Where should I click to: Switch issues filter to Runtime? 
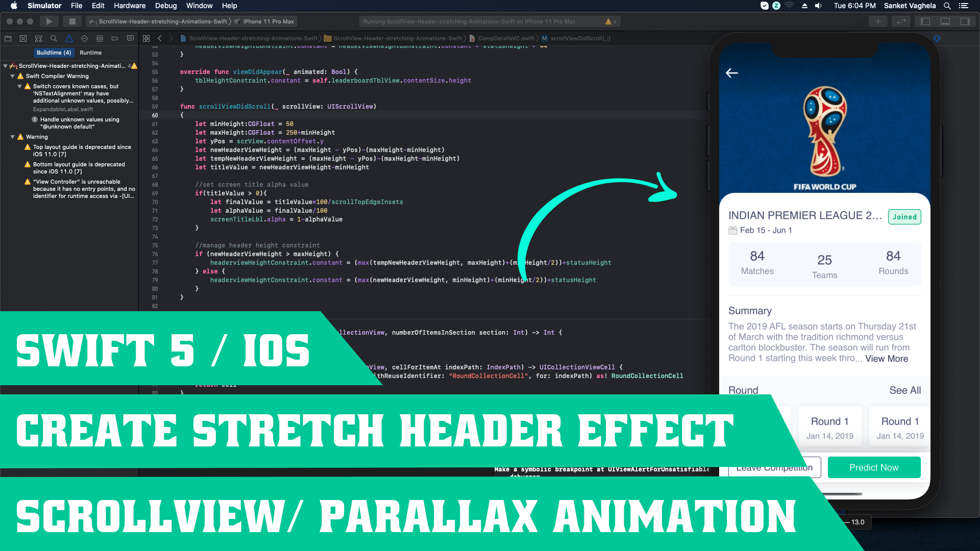(x=90, y=53)
